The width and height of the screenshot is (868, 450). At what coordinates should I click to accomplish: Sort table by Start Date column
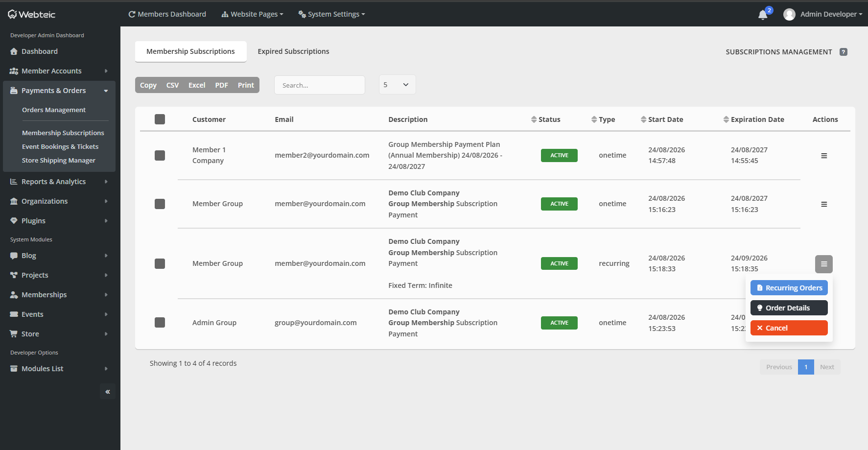[x=662, y=119]
